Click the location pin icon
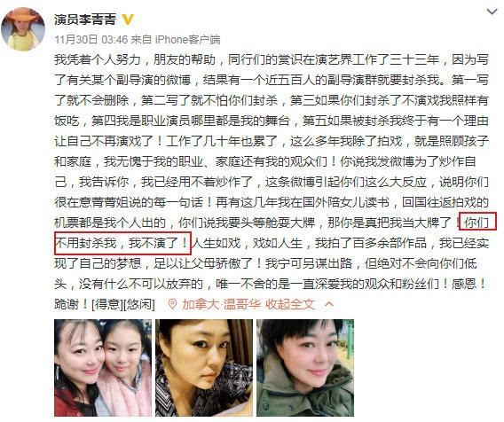This screenshot has width=504, height=422. point(172,304)
